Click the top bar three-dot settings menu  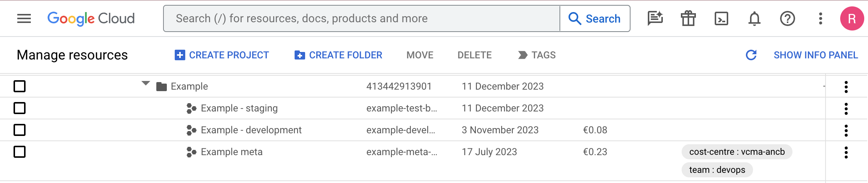820,18
